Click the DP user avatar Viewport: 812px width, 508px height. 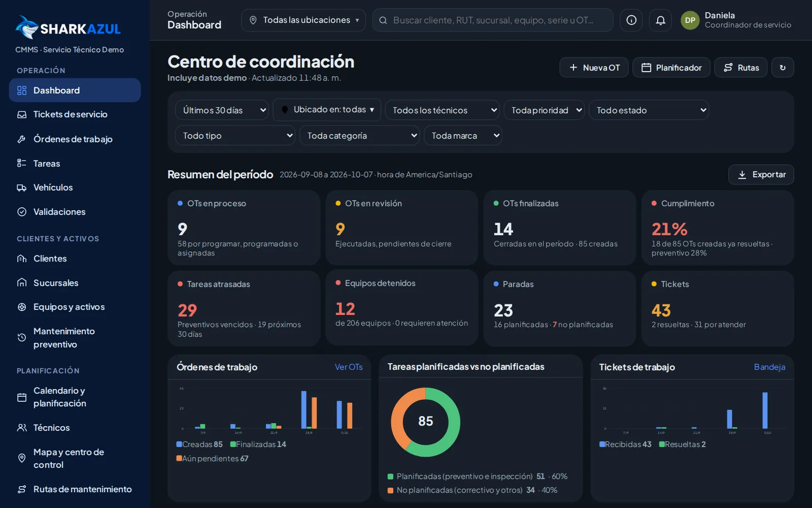pos(690,20)
